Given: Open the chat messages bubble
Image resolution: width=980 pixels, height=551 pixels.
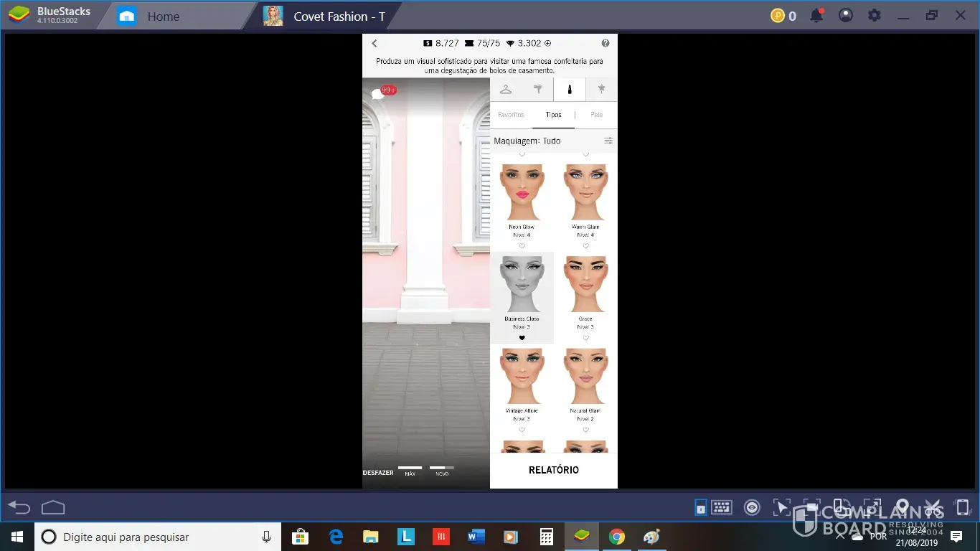Looking at the screenshot, I should [x=378, y=93].
